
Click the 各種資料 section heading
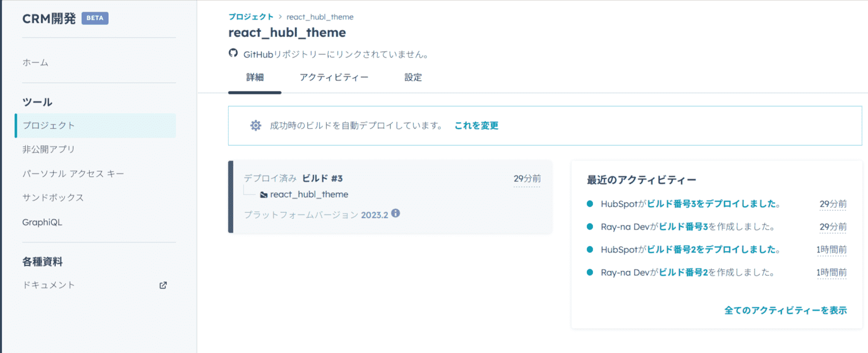point(43,262)
